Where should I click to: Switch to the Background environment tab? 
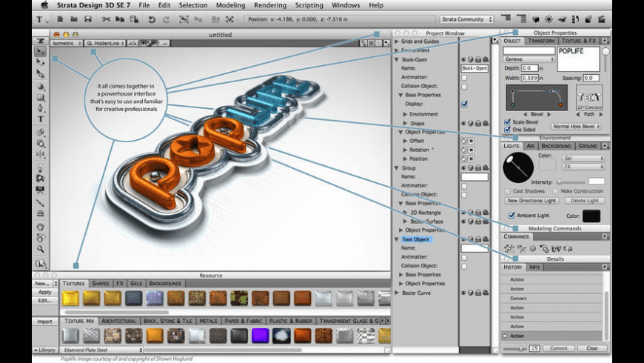click(556, 146)
